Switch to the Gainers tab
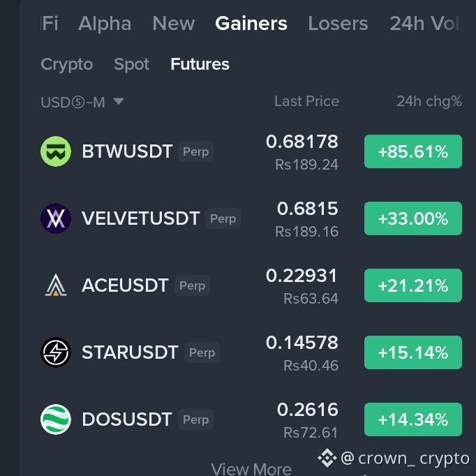476x476 pixels. (x=251, y=23)
